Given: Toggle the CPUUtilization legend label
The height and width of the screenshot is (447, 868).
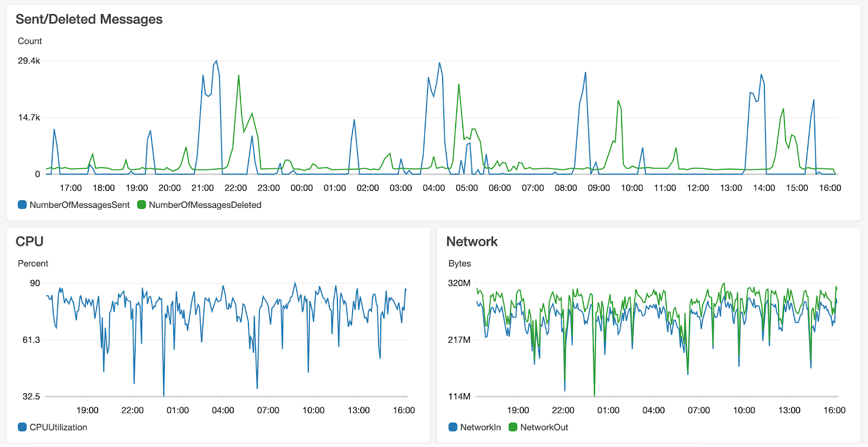Looking at the screenshot, I should (x=58, y=427).
